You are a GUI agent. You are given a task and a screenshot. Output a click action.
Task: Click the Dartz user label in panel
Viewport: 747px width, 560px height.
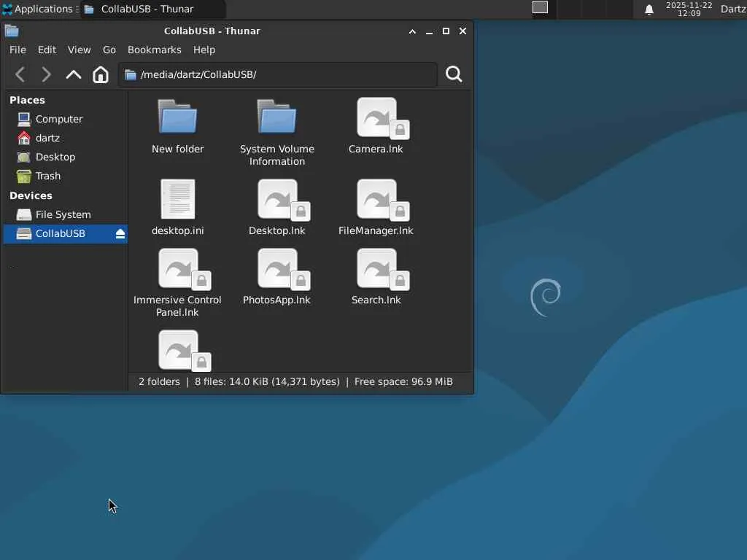pos(732,9)
